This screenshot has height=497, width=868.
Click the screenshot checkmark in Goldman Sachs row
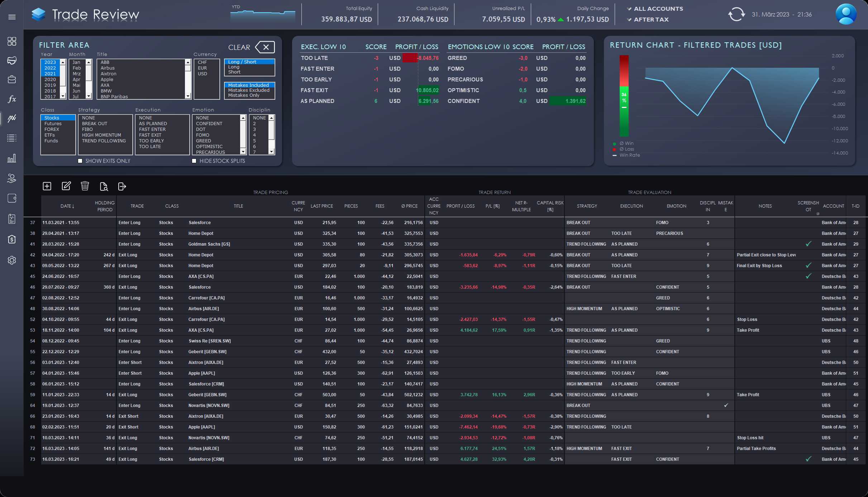(x=808, y=244)
